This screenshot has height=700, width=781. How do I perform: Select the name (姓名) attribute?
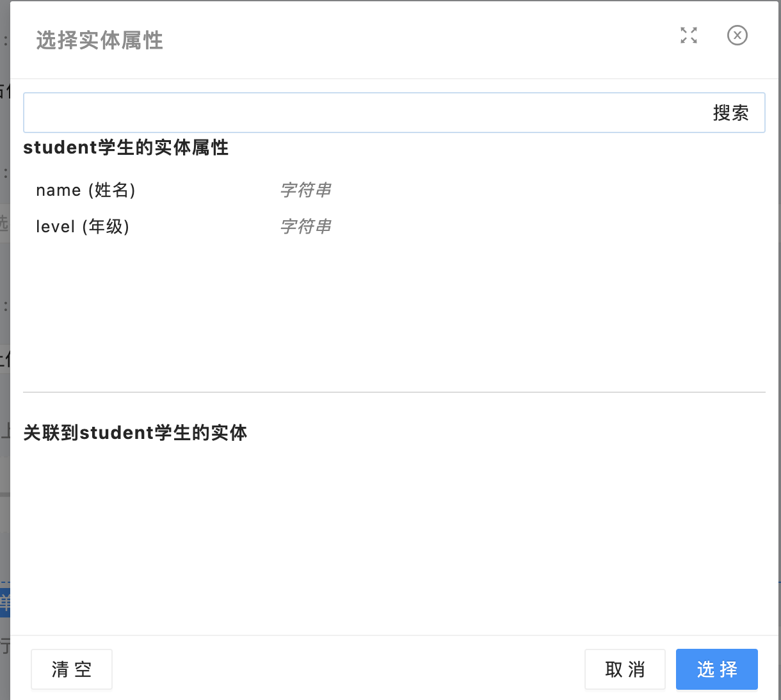point(86,190)
